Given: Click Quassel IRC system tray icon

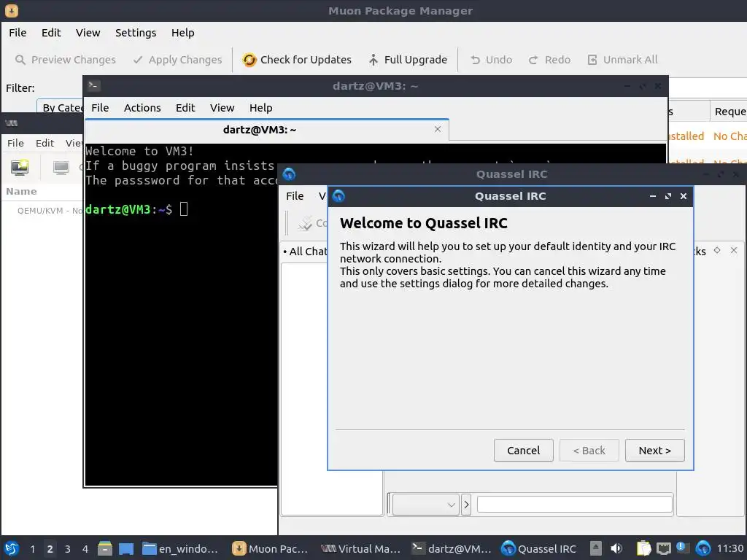Looking at the screenshot, I should coord(703,548).
